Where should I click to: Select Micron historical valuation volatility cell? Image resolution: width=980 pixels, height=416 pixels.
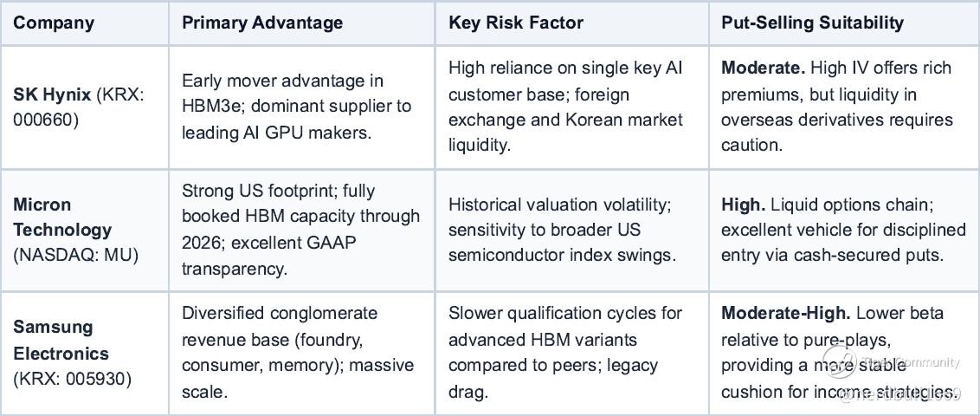(x=571, y=230)
